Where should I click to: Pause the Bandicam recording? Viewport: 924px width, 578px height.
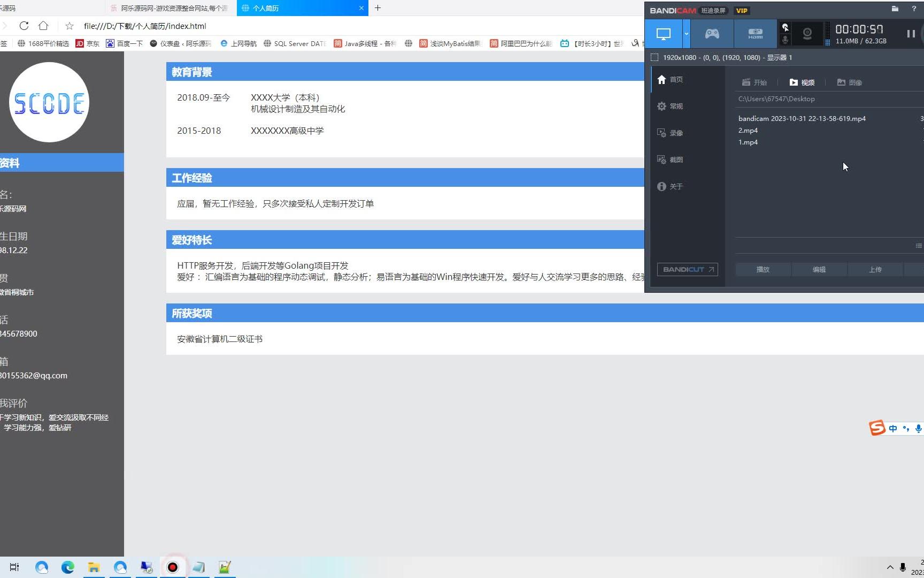911,34
